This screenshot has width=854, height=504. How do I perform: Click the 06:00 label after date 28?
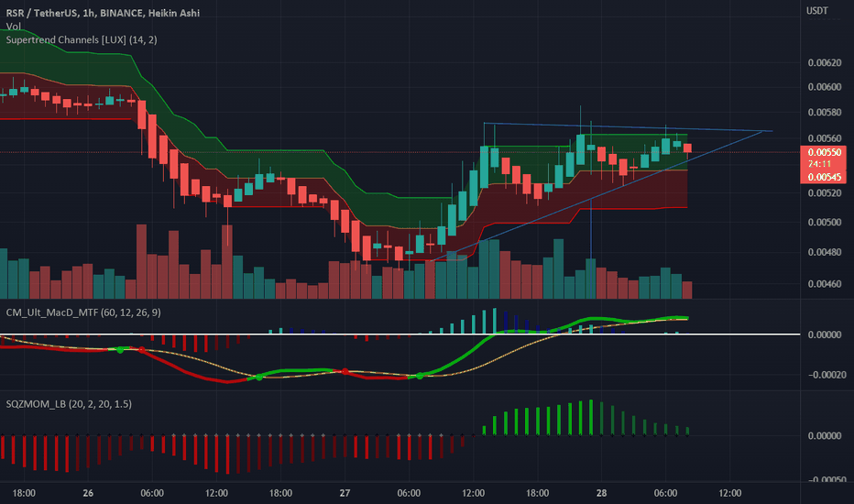pyautogui.click(x=665, y=493)
